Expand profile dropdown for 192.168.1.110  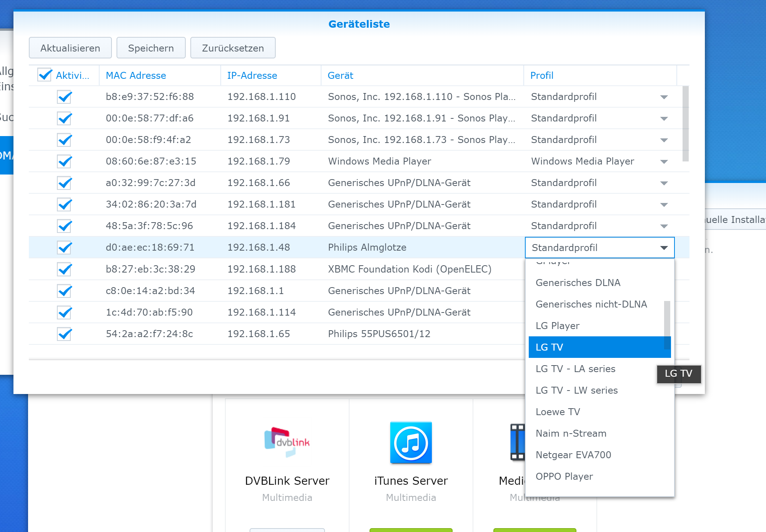click(x=664, y=97)
